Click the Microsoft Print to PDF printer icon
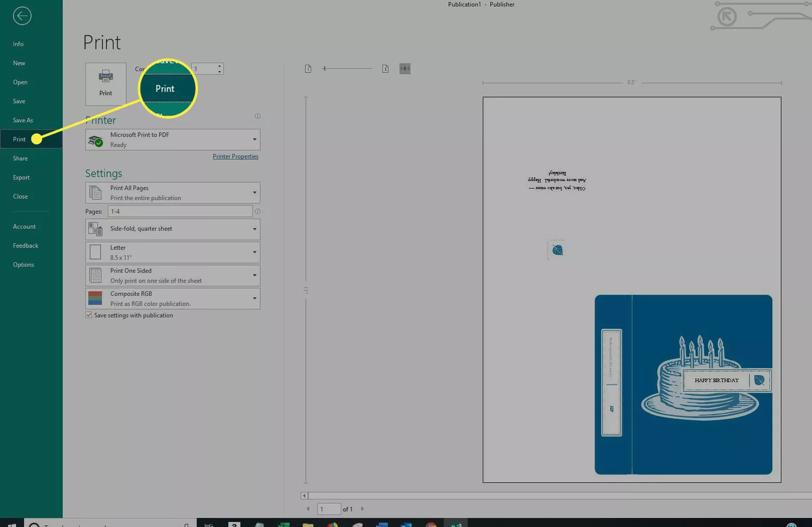The width and height of the screenshot is (812, 527). pos(96,141)
